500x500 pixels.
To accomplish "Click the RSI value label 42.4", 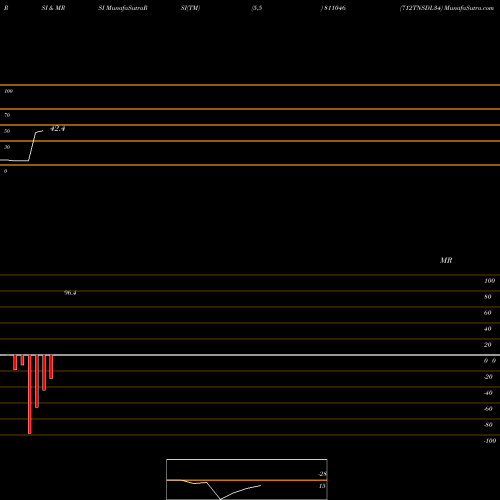I will [x=57, y=128].
